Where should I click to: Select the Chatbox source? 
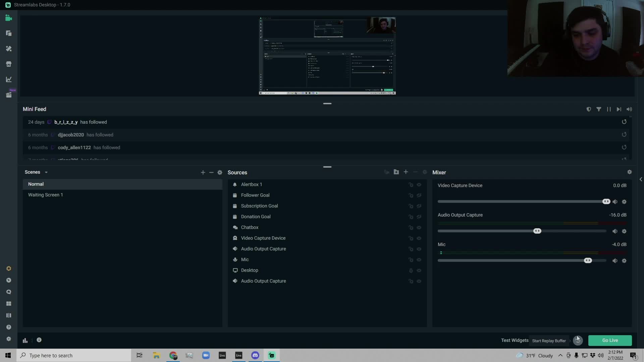pos(327,227)
